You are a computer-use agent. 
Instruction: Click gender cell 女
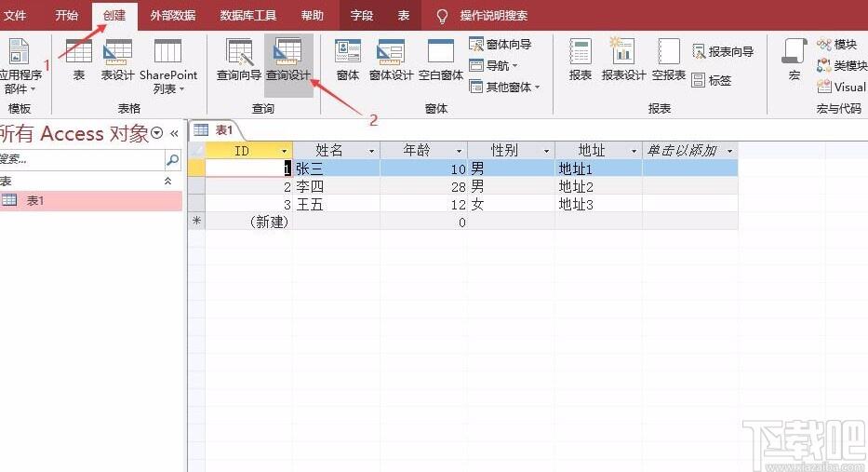(x=511, y=204)
